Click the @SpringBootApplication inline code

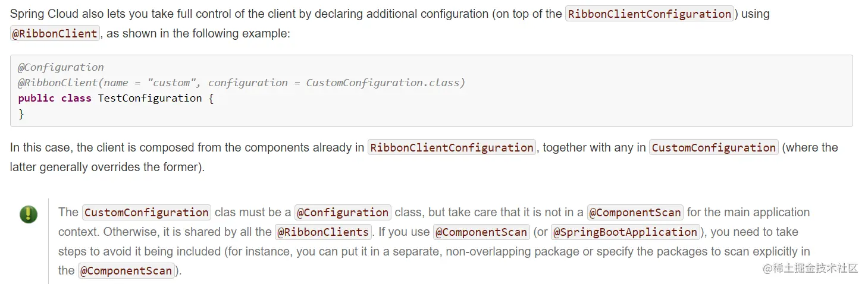pyautogui.click(x=625, y=232)
